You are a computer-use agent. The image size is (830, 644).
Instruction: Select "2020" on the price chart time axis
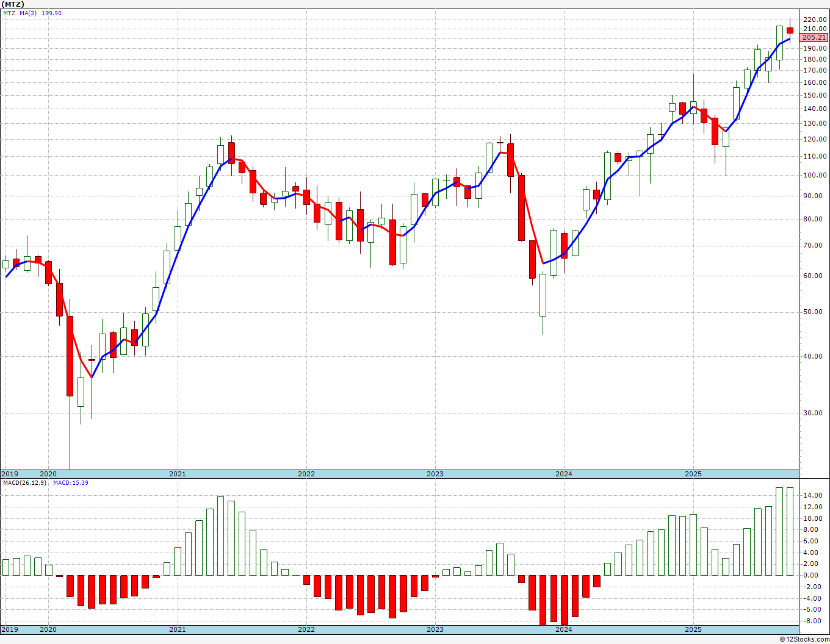[48, 474]
